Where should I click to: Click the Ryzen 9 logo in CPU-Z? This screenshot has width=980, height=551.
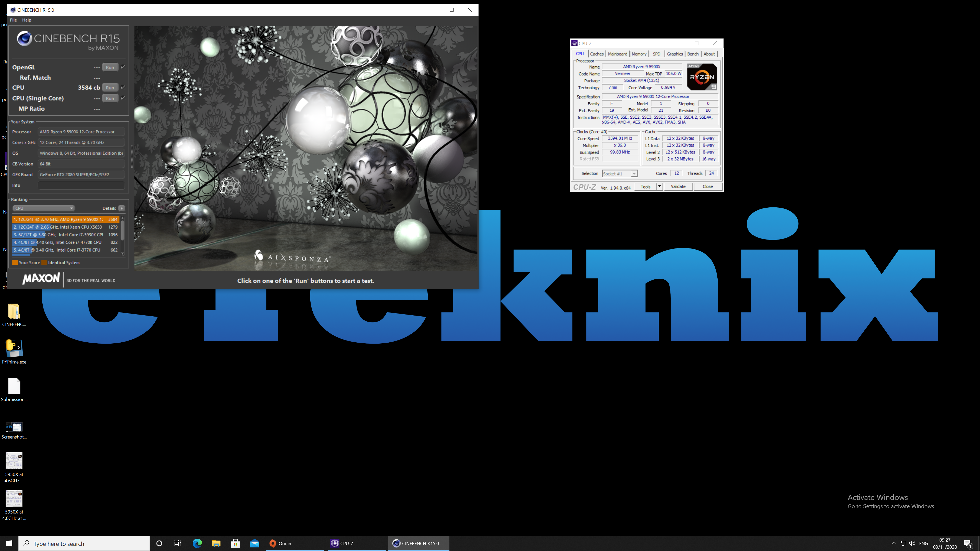(x=702, y=77)
